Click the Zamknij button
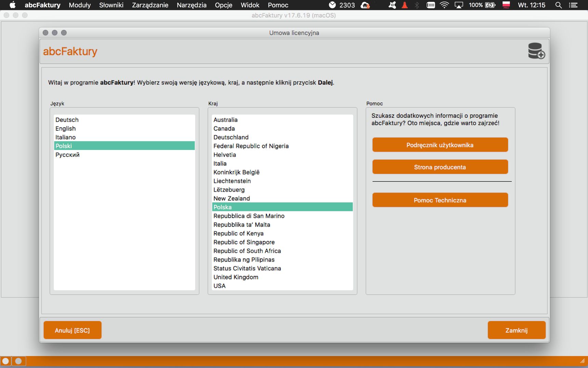The width and height of the screenshot is (588, 368). (517, 330)
